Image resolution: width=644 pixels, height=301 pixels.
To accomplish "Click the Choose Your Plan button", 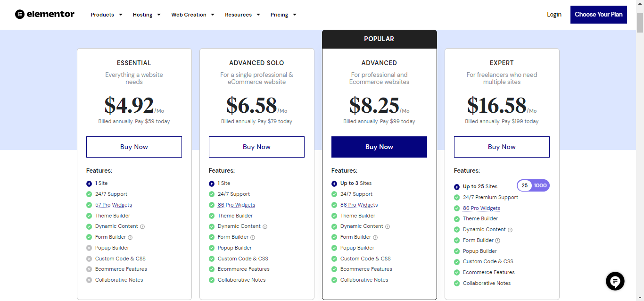I will pos(599,15).
